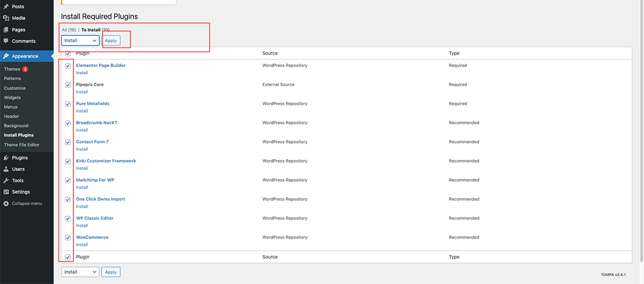Open the Kirki Customizer Framework plugin link
Image resolution: width=644 pixels, height=284 pixels.
(106, 161)
